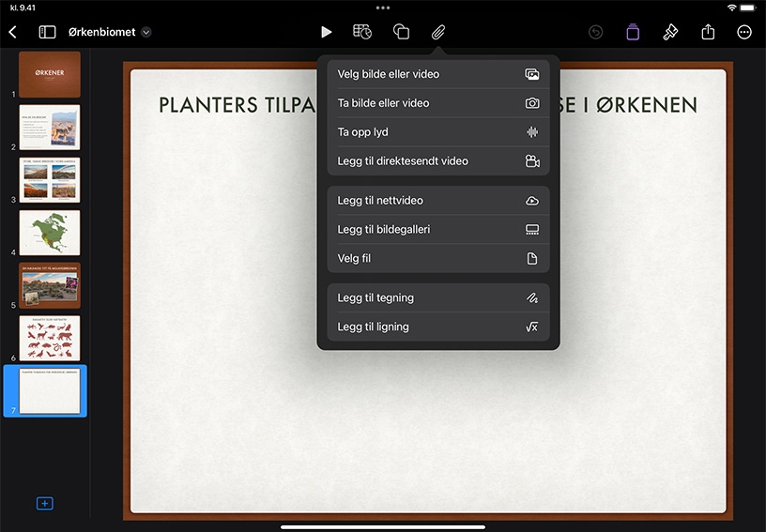The width and height of the screenshot is (766, 532).
Task: Choose Ta bilde eller video
Action: [438, 103]
